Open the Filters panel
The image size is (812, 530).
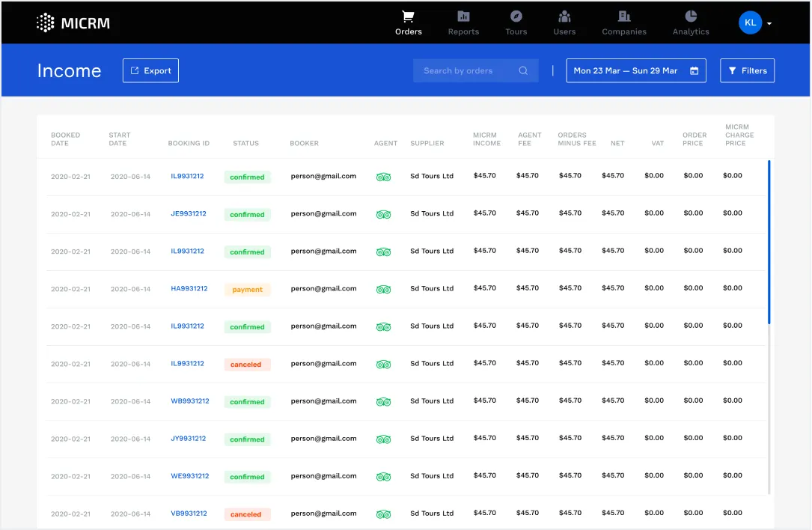(x=747, y=70)
